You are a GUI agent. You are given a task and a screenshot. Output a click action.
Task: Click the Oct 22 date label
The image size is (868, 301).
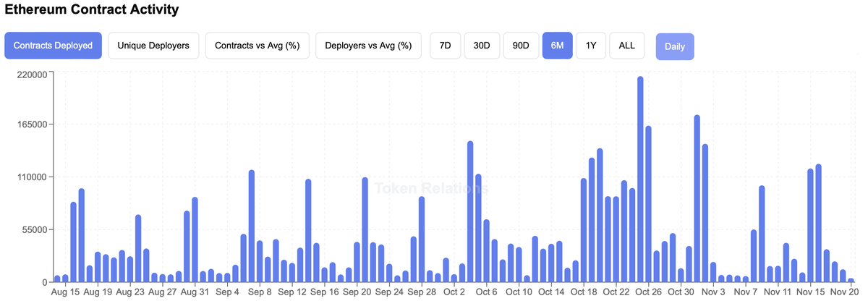[616, 292]
